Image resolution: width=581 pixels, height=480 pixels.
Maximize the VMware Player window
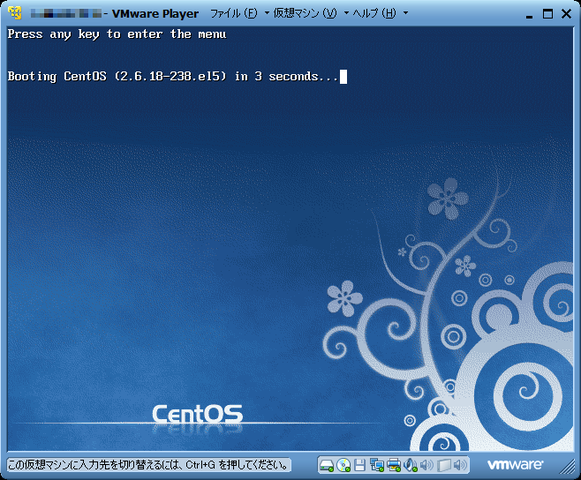548,14
